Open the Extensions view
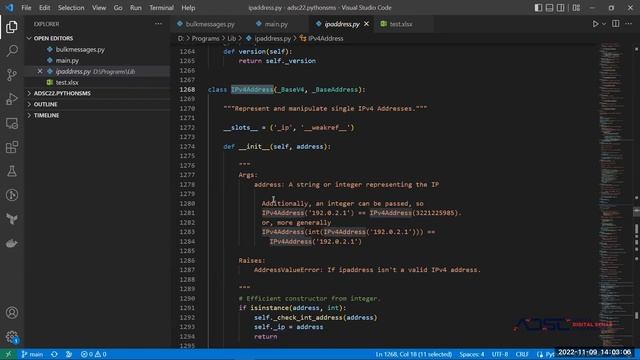 pos(12,147)
